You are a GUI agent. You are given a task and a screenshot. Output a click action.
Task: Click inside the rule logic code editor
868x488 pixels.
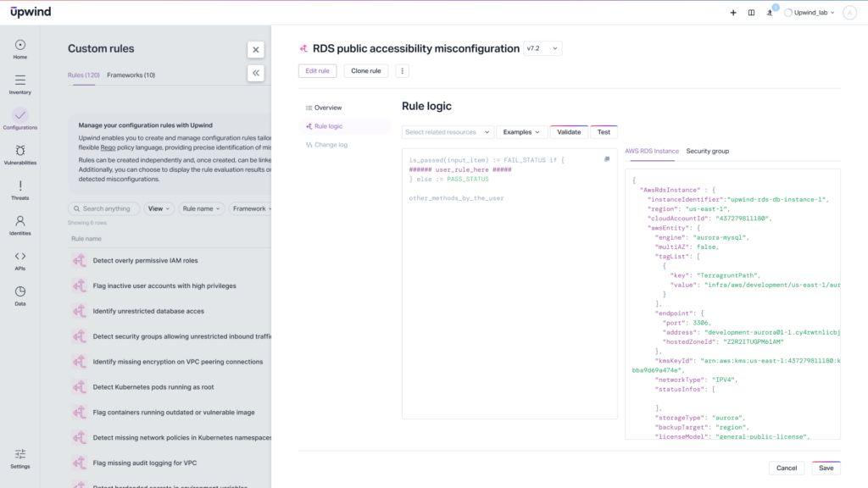(x=509, y=283)
